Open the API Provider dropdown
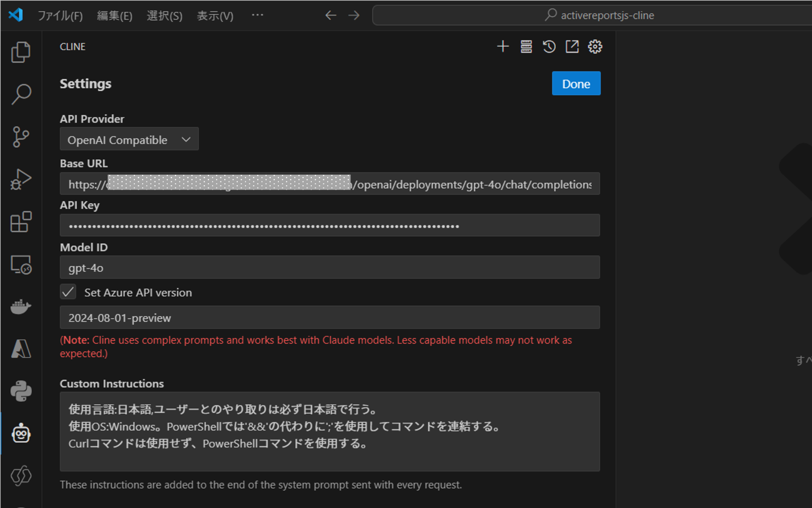 pos(129,139)
